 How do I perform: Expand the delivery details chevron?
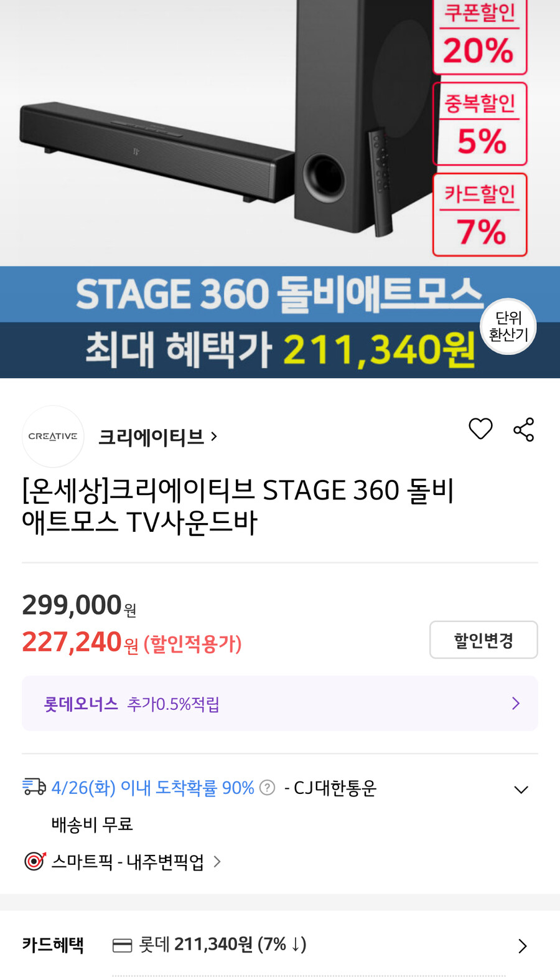(521, 788)
